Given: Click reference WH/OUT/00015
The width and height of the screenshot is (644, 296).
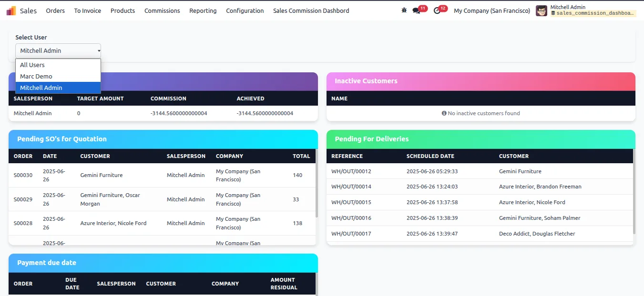Looking at the screenshot, I should pyautogui.click(x=351, y=202).
